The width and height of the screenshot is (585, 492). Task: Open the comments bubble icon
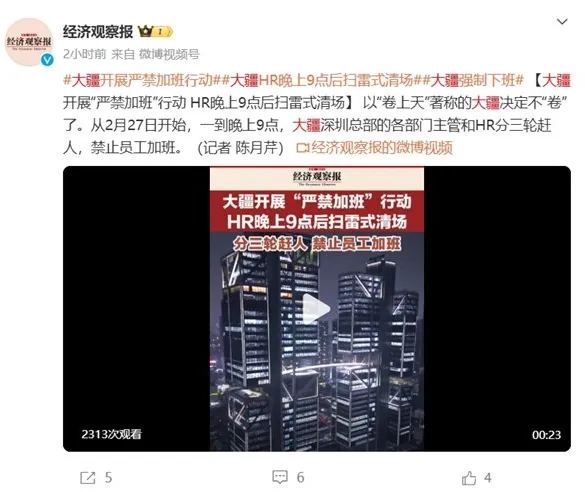(x=280, y=477)
